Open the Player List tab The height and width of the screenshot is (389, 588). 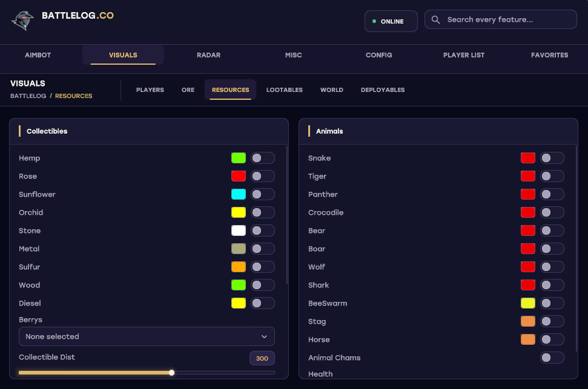click(x=464, y=55)
